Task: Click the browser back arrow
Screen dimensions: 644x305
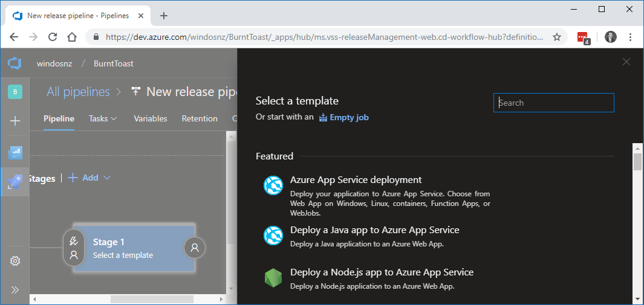Action: click(14, 37)
